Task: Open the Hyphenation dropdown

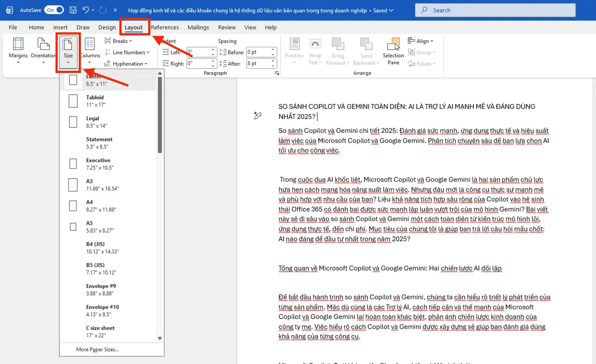Action: tap(127, 63)
